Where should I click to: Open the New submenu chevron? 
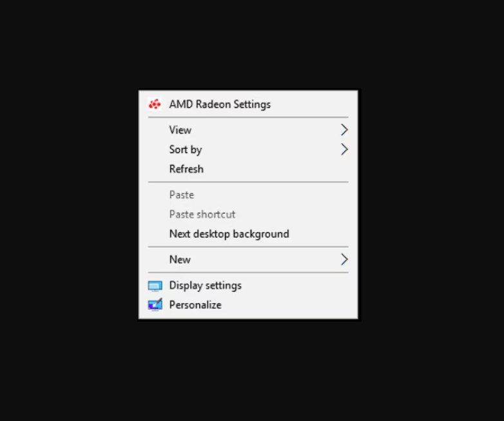tap(344, 259)
